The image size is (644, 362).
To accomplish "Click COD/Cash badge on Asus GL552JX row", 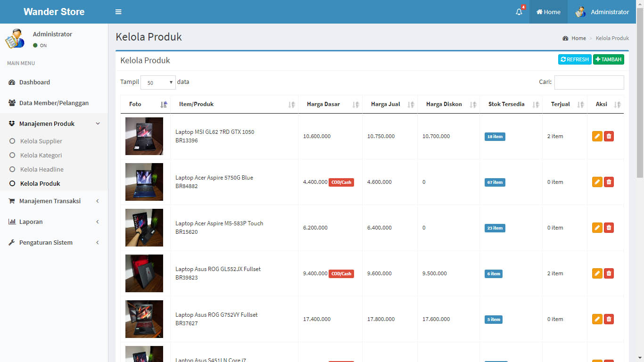I will pos(341,274).
